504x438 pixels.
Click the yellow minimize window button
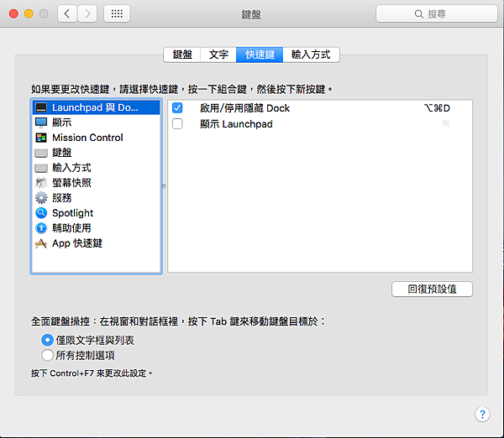point(29,13)
